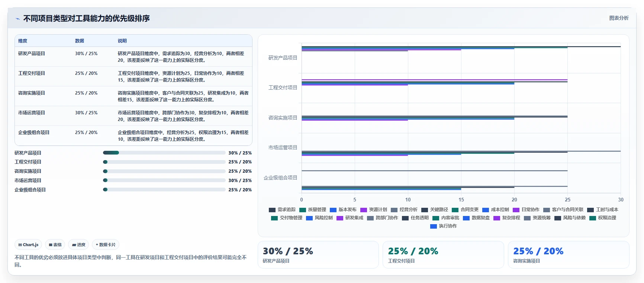Toggle the 经营分析 legend series
The width and height of the screenshot is (644, 283).
coord(404,210)
